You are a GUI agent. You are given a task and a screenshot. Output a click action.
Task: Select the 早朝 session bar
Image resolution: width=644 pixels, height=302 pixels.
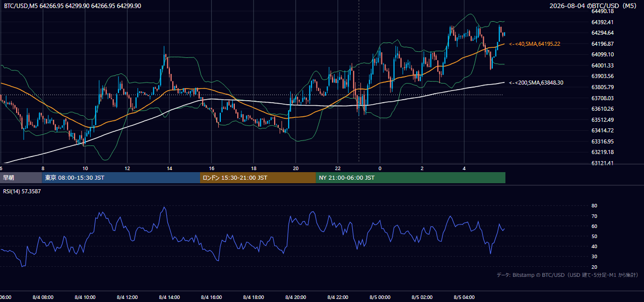pos(21,178)
